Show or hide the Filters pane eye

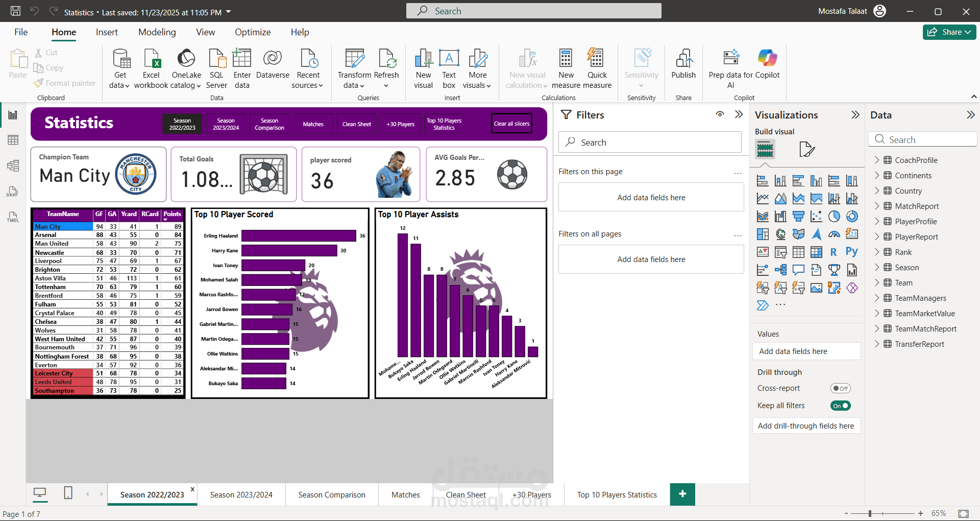coord(720,114)
